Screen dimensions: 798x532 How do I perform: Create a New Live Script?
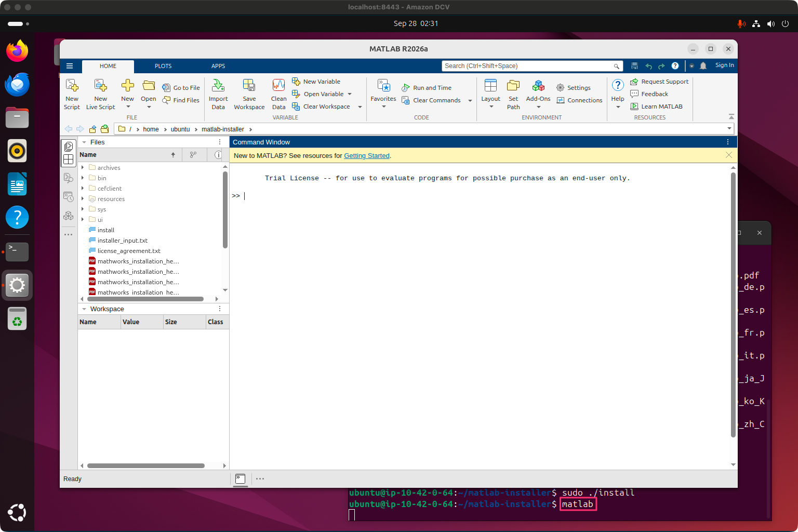100,95
